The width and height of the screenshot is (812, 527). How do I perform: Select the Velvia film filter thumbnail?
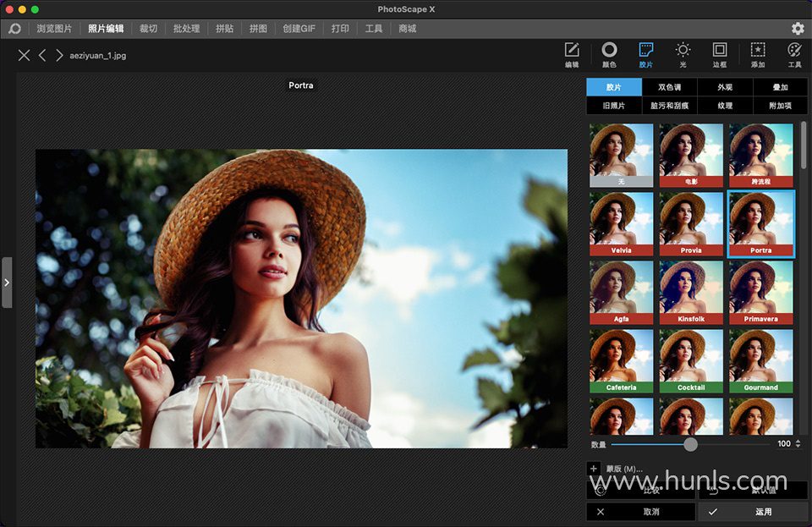[x=622, y=223]
